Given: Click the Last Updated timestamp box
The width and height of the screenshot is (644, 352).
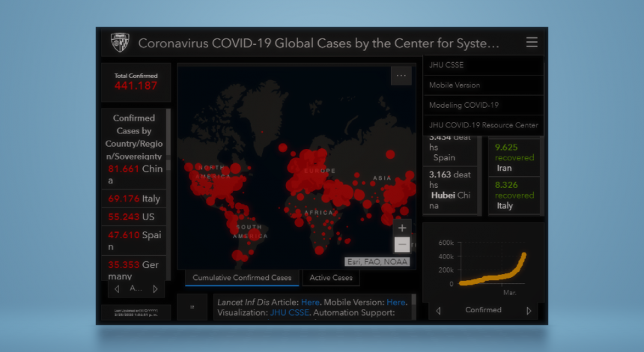Looking at the screenshot, I should 136,312.
